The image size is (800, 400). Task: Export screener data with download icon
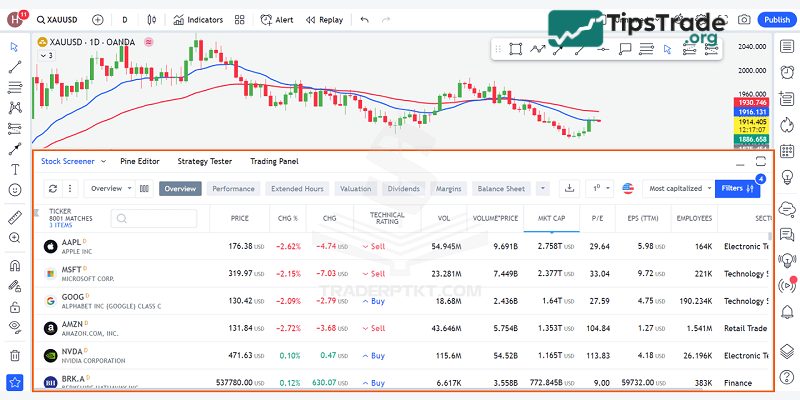pyautogui.click(x=570, y=188)
